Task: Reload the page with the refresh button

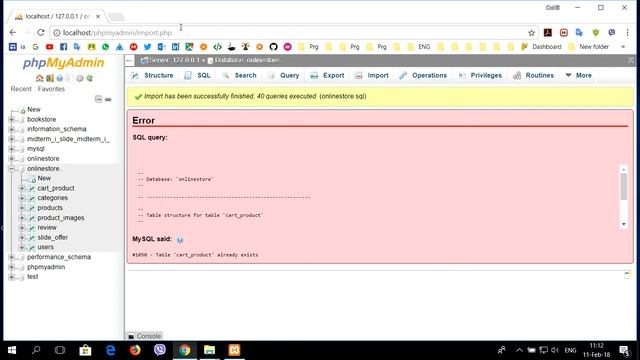Action: (x=40, y=32)
